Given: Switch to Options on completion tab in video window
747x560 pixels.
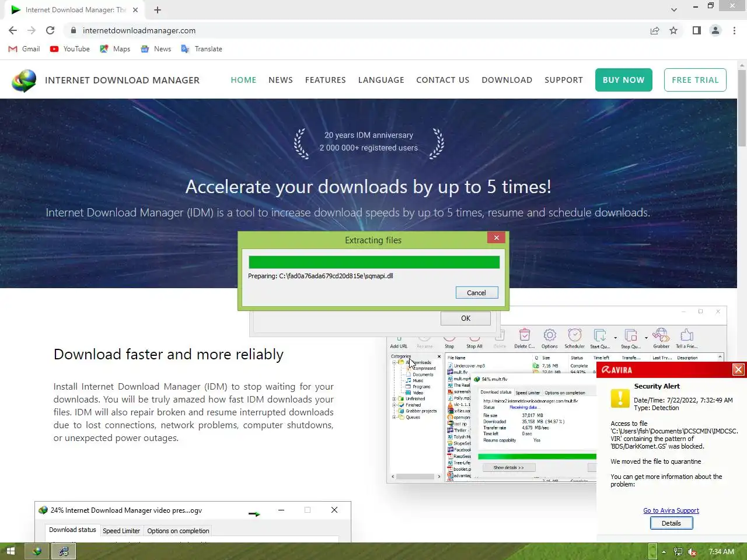Looking at the screenshot, I should [178, 531].
